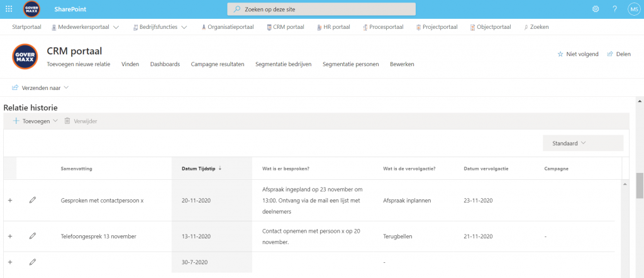Sort by the Datum Tijdstip column header
644x278 pixels.
(x=197, y=168)
